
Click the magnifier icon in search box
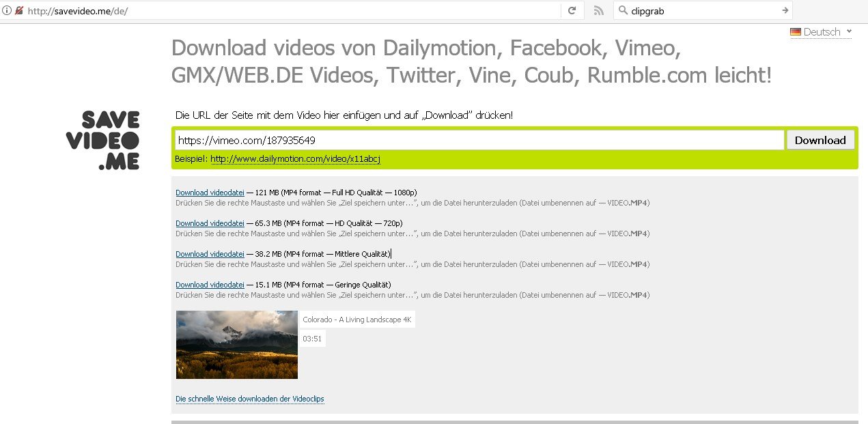coord(623,11)
